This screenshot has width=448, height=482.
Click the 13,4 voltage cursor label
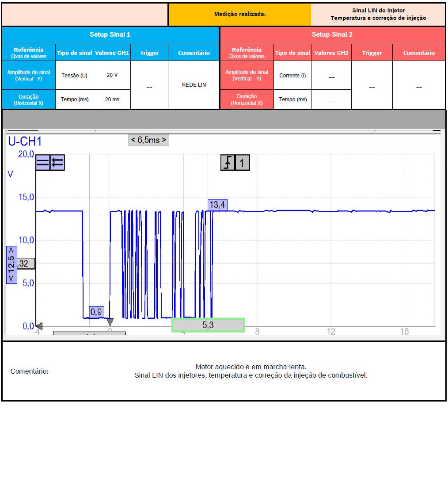pos(217,204)
